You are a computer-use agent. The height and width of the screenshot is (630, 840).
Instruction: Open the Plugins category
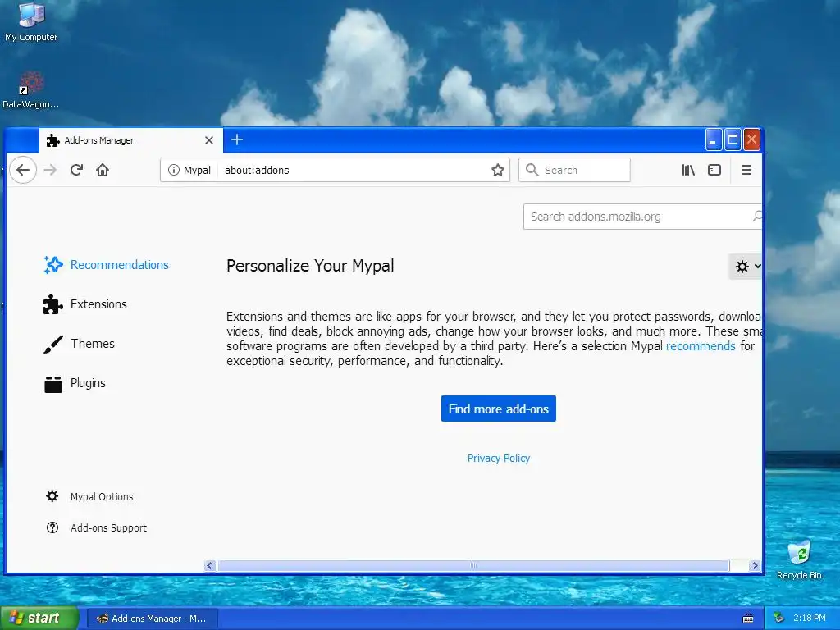pos(75,383)
